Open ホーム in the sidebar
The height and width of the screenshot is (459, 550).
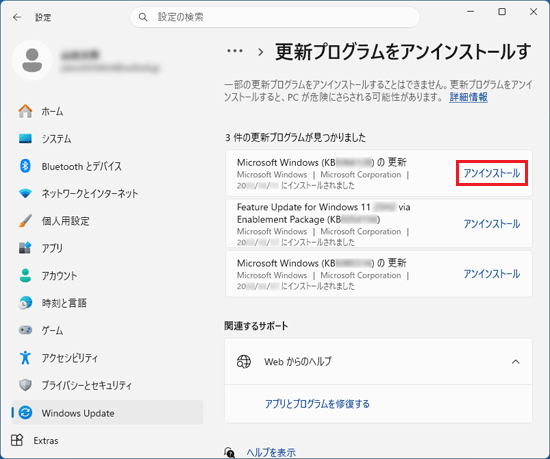click(x=107, y=111)
